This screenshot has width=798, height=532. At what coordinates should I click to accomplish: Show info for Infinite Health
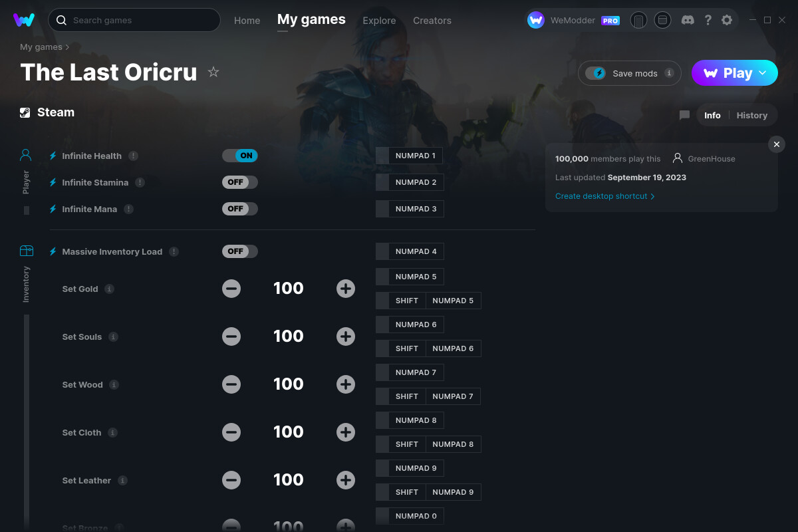(x=133, y=156)
